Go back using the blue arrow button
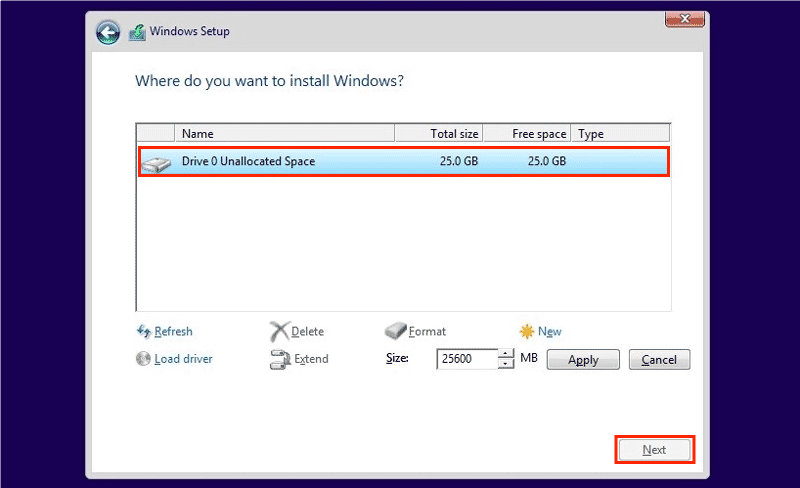 108,33
